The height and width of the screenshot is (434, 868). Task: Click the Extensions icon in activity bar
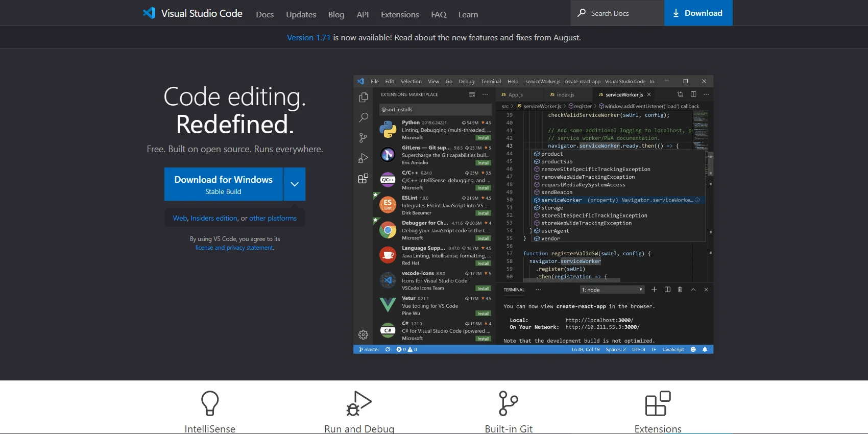pos(363,179)
